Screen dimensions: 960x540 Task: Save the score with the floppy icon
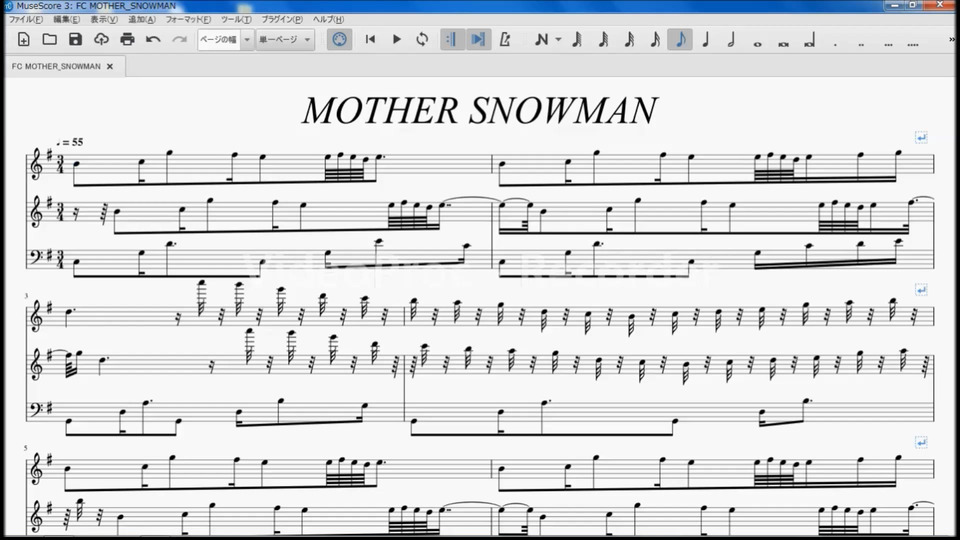click(75, 40)
